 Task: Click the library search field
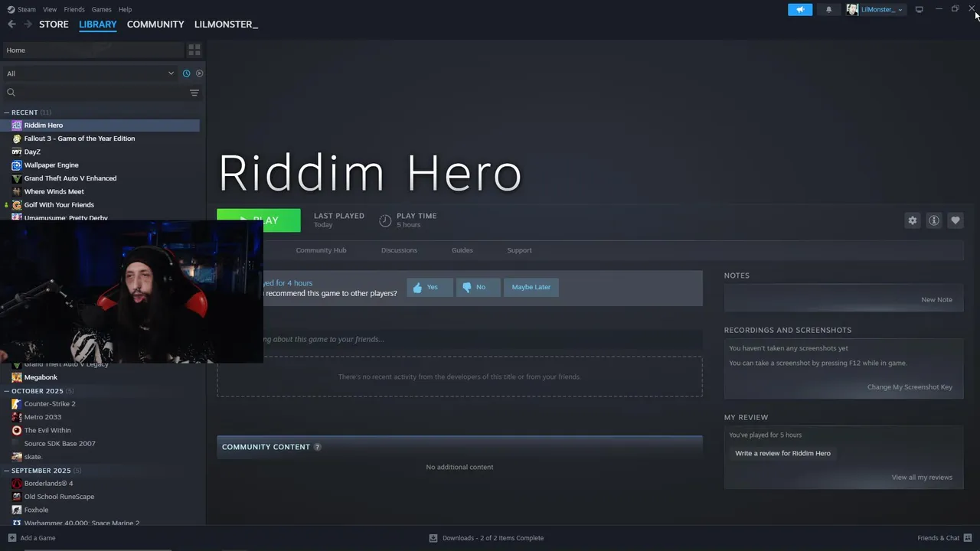102,93
